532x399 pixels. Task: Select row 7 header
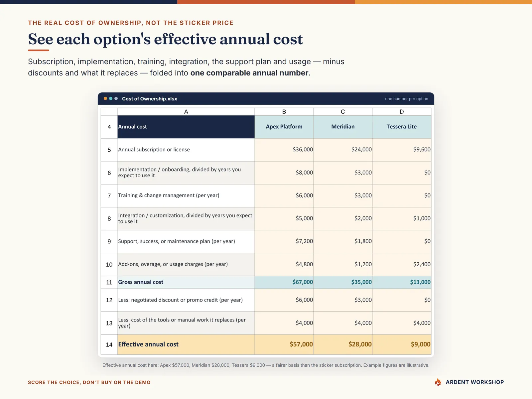109,196
